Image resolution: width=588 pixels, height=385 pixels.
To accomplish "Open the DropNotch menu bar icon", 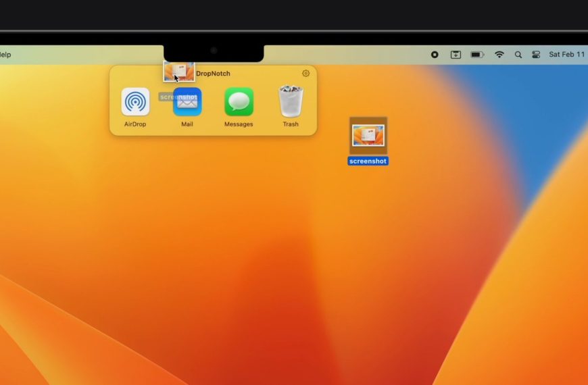I will pos(456,55).
